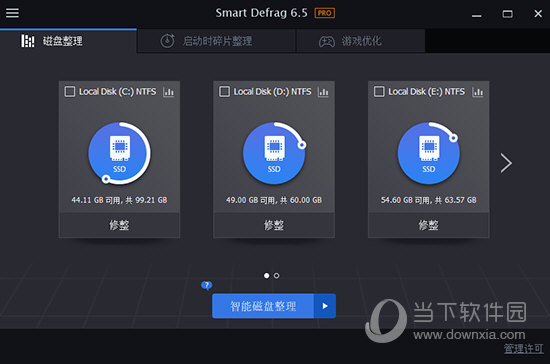
Task: Click the D: drive SSD circle icon
Action: (274, 153)
